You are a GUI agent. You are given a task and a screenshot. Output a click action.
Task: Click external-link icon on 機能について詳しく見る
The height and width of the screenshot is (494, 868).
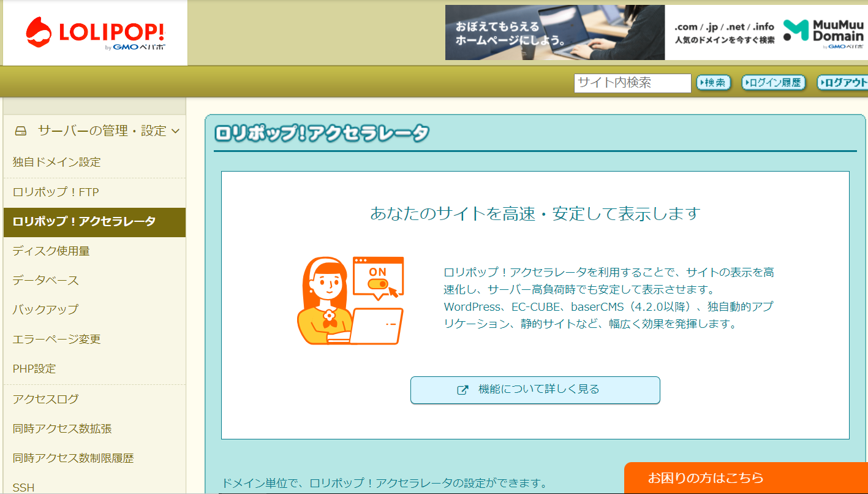coord(463,390)
